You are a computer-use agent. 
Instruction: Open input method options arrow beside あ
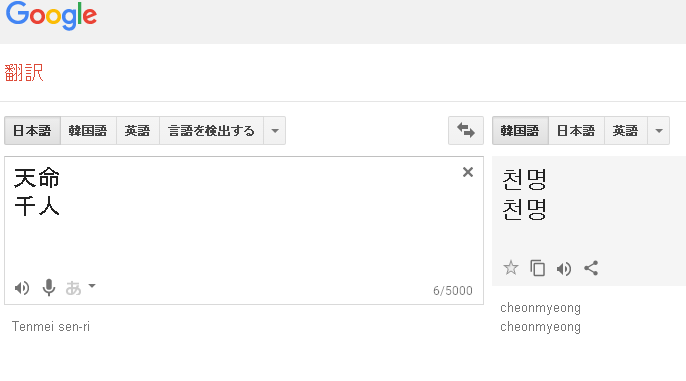pyautogui.click(x=92, y=286)
